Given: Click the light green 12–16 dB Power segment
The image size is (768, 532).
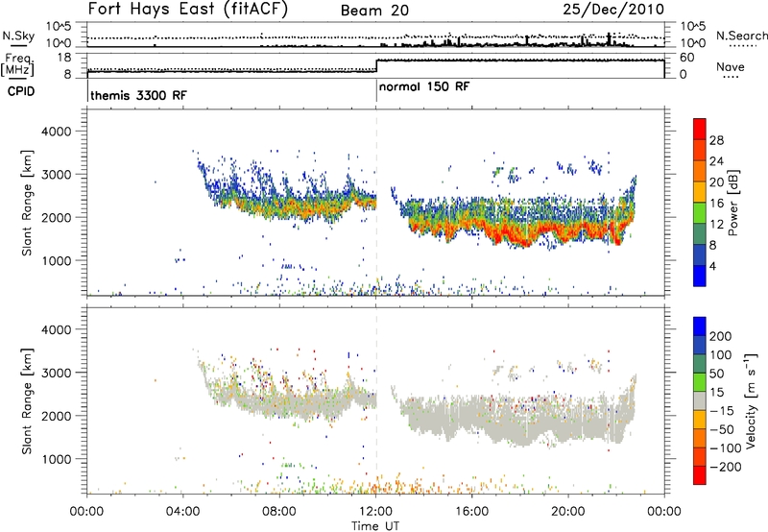Looking at the screenshot, I should 700,212.
